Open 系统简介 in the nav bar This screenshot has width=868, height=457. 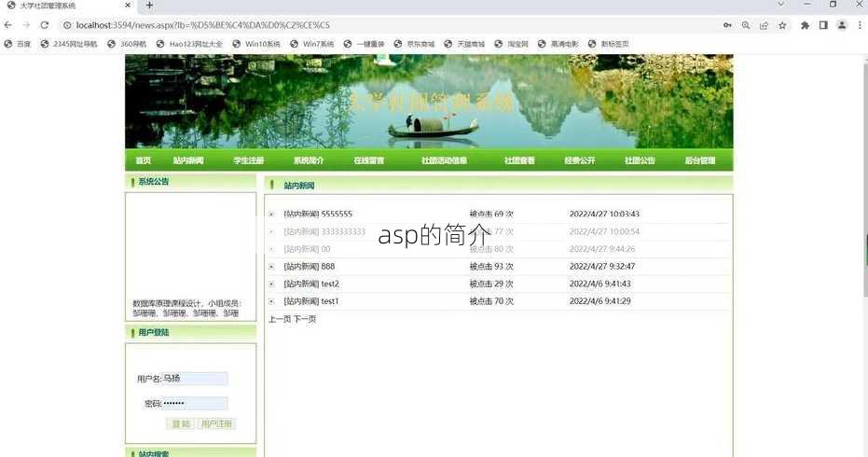click(309, 160)
